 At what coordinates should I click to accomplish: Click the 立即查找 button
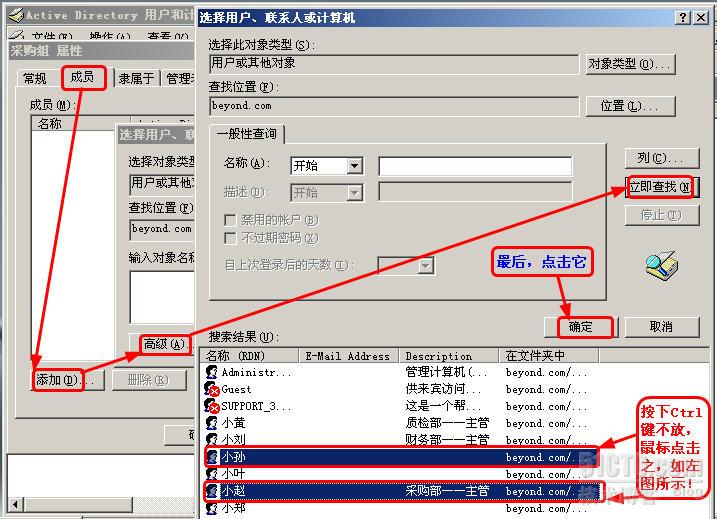click(659, 187)
